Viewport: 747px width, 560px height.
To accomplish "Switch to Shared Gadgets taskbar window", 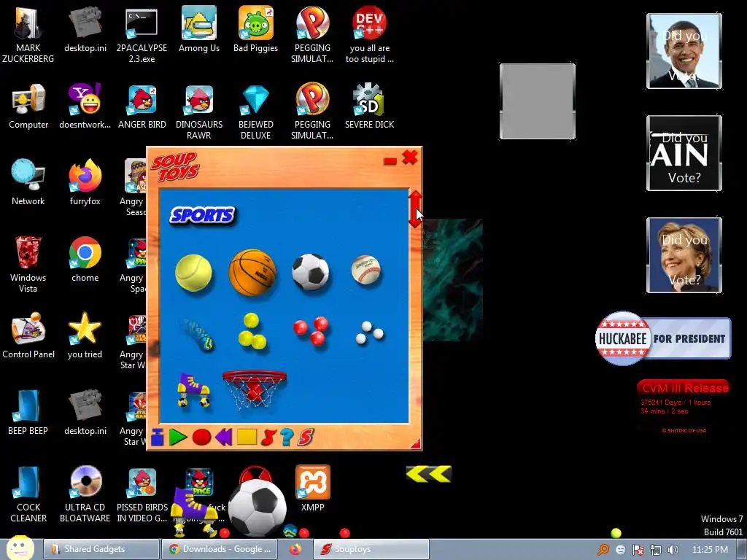I will click(101, 549).
